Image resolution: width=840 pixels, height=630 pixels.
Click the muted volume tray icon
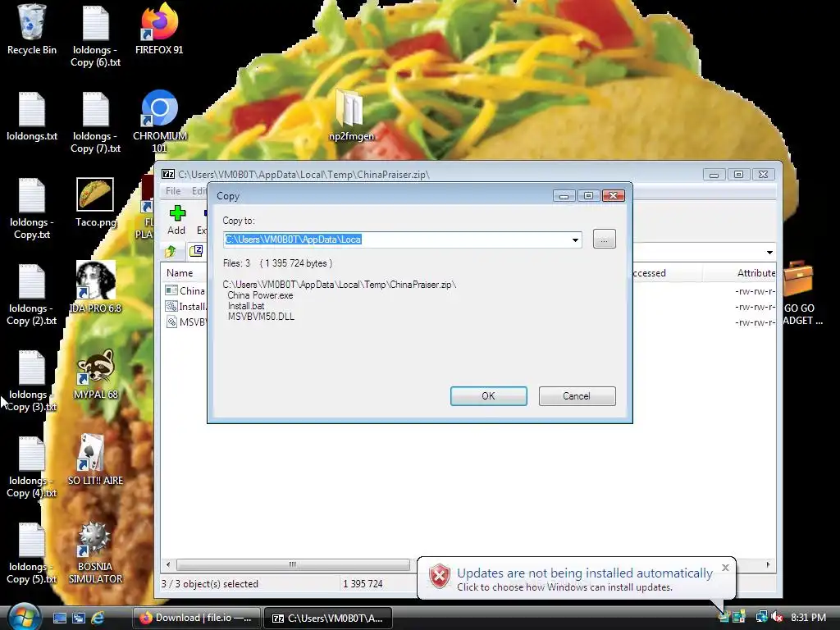777,617
